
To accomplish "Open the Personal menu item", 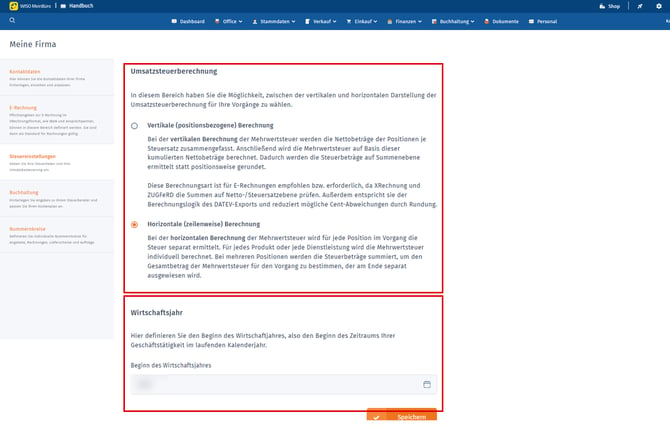I will coord(543,21).
